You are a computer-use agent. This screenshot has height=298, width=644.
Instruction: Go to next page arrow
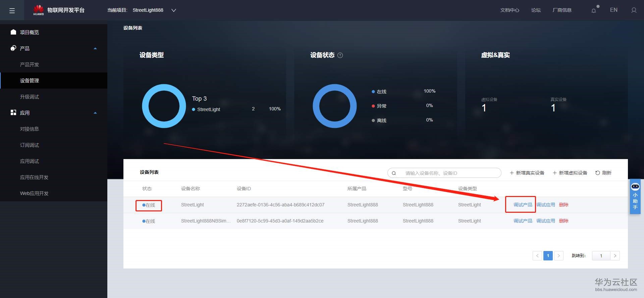click(x=559, y=256)
